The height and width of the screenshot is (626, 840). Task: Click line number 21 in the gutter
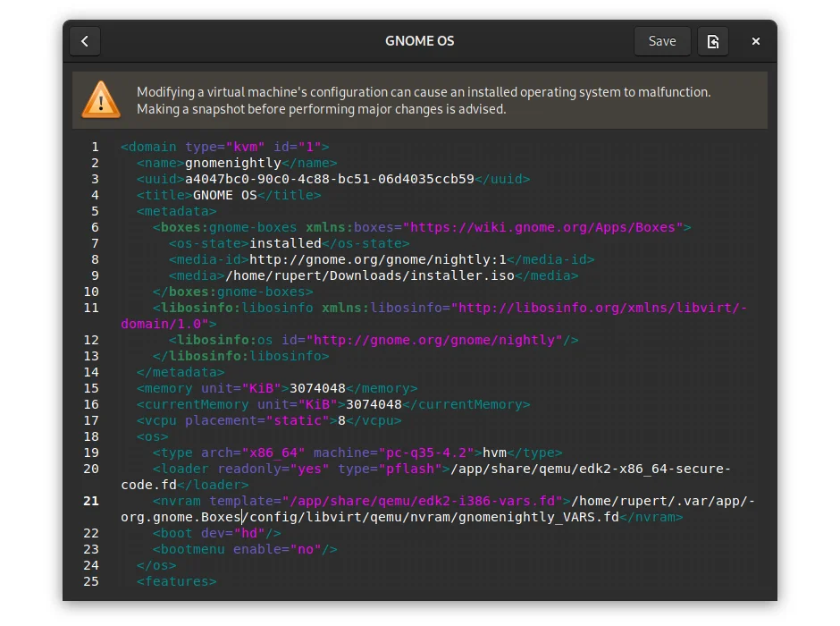point(91,501)
